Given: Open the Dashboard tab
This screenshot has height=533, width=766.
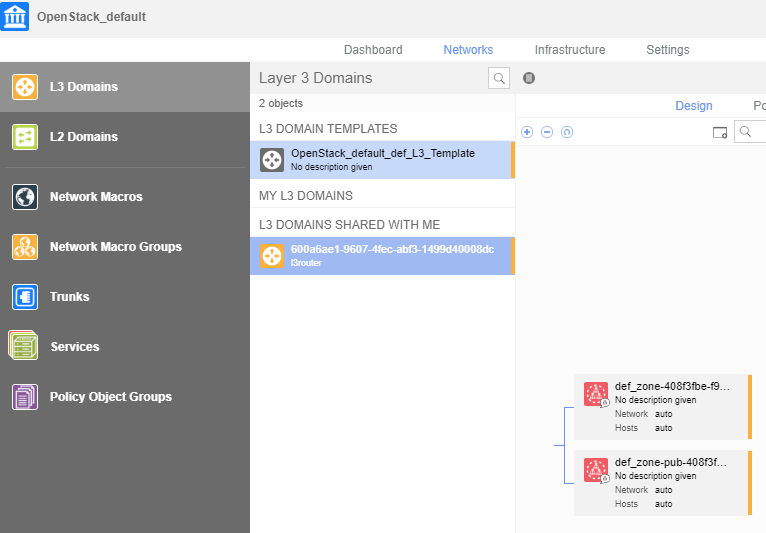Looking at the screenshot, I should (373, 50).
